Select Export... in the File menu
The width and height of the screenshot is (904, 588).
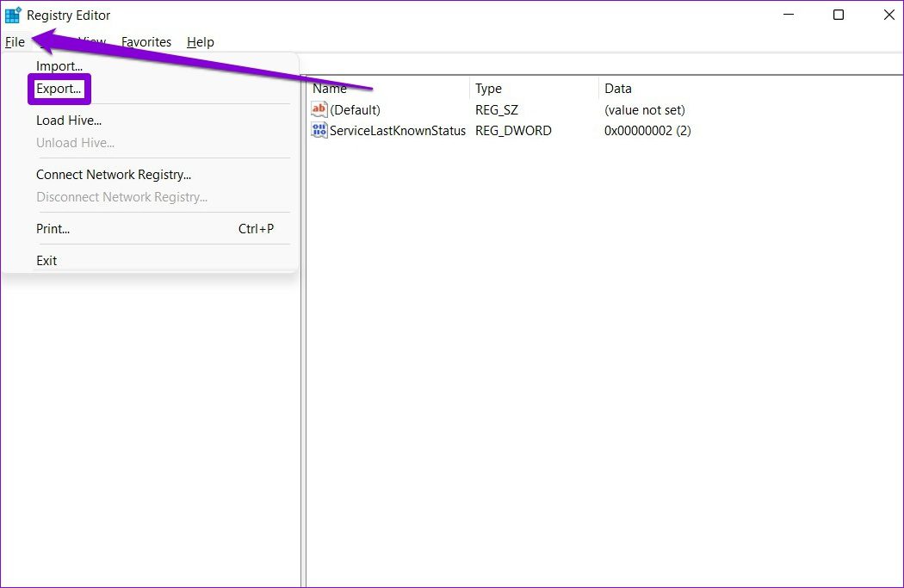click(x=59, y=88)
